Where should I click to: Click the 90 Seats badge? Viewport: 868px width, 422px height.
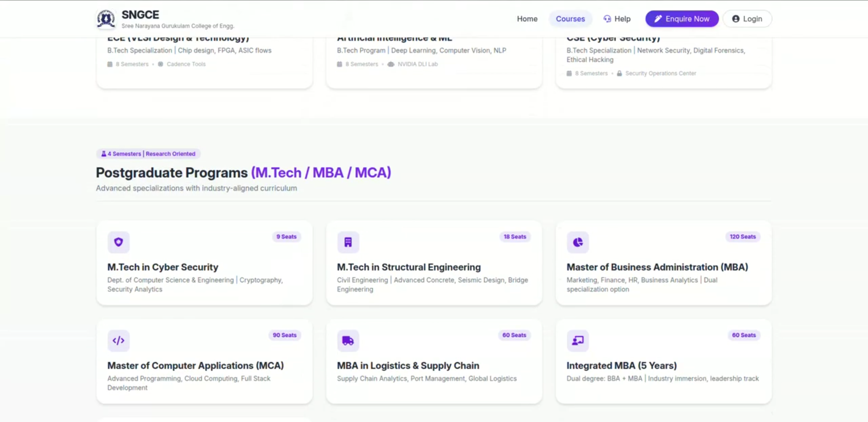tap(284, 335)
